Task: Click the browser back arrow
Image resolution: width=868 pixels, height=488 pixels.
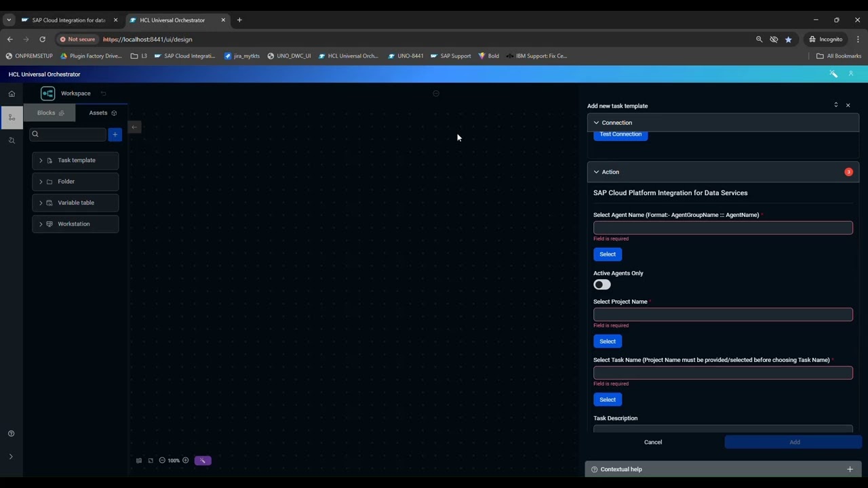Action: [9, 39]
